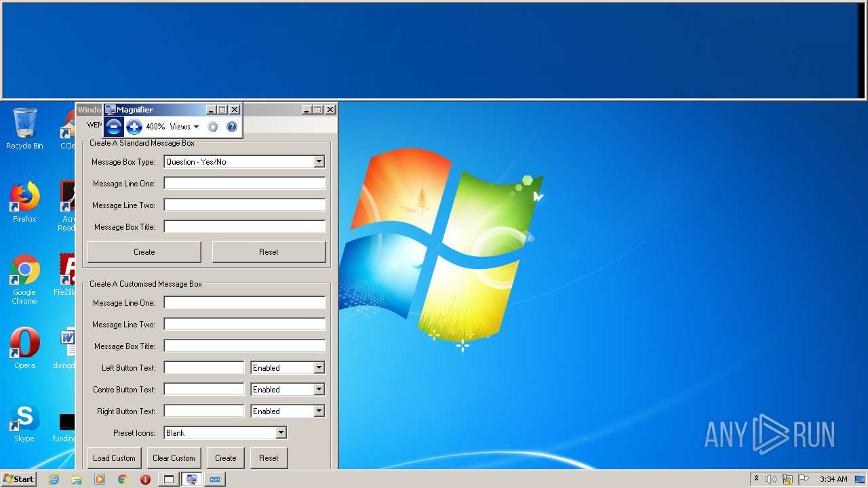Launch Google Chrome desktop shortcut
Viewport: 868px width, 488px height.
pos(24,279)
